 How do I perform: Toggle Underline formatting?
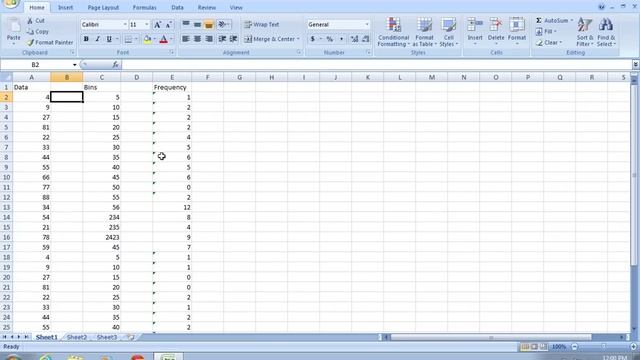(x=109, y=39)
